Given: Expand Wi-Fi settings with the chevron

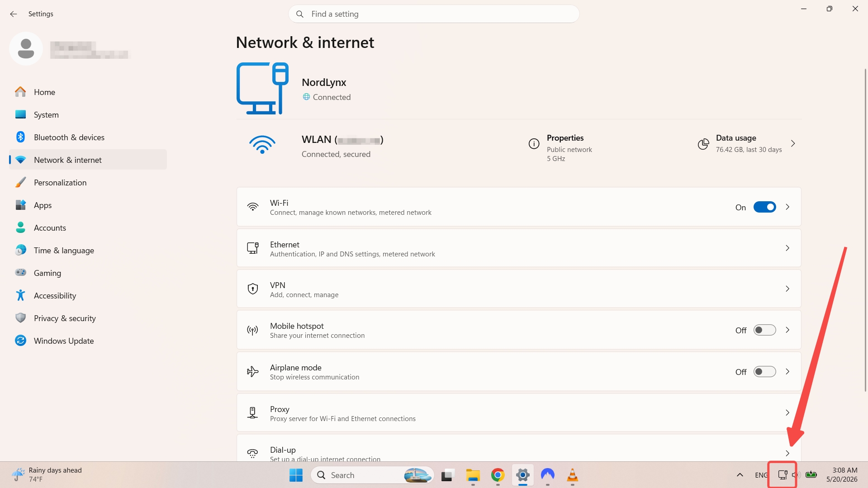Looking at the screenshot, I should (787, 207).
